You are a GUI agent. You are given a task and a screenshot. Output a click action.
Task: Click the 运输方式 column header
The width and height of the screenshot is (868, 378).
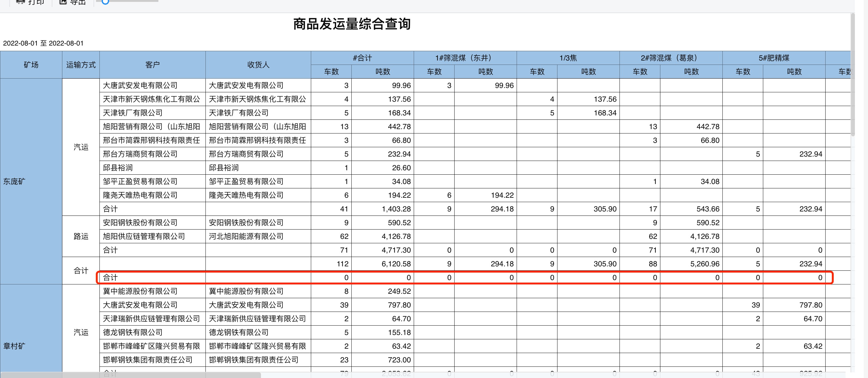(81, 65)
